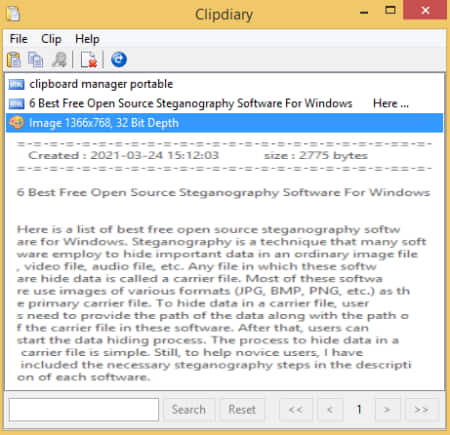
Task: Click the preview heading '6 Best Free Open Source Steganography'
Action: (x=223, y=193)
